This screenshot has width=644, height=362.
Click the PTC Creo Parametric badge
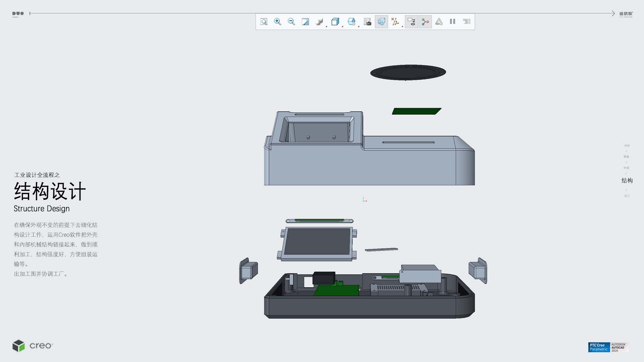pos(599,347)
